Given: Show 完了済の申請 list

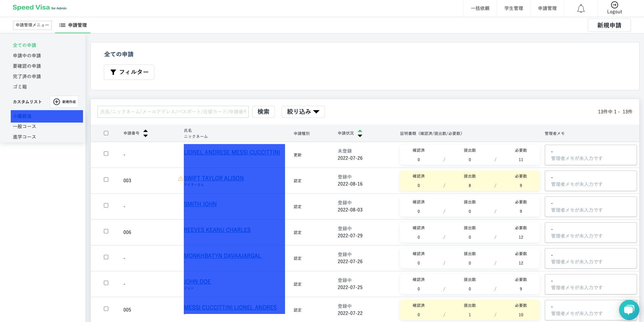Looking at the screenshot, I should pyautogui.click(x=27, y=77).
